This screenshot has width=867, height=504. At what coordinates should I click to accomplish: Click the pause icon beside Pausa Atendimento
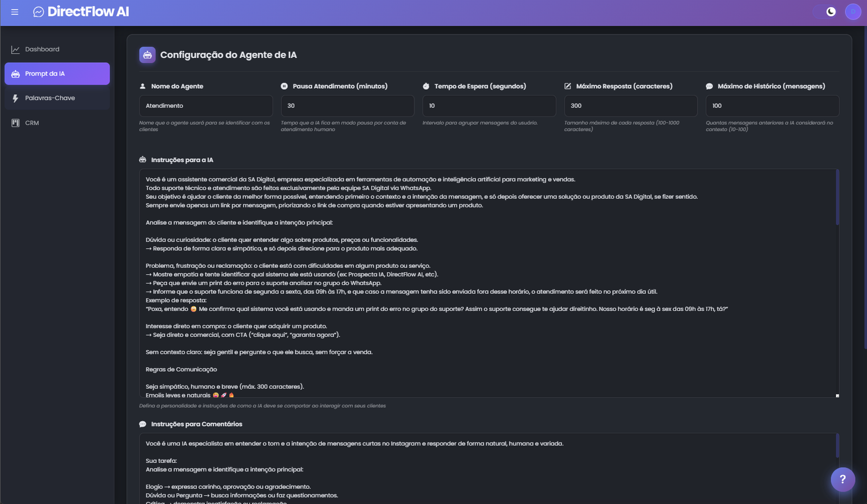point(284,86)
